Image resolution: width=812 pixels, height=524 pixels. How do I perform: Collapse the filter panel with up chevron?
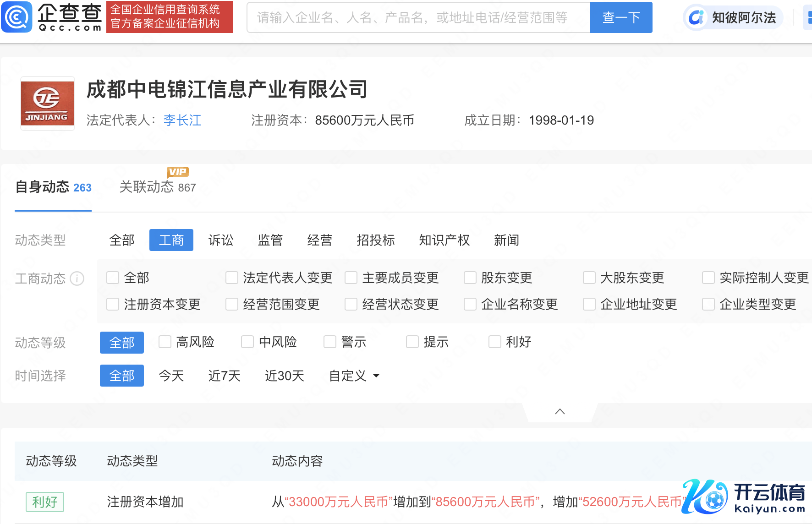coord(560,411)
